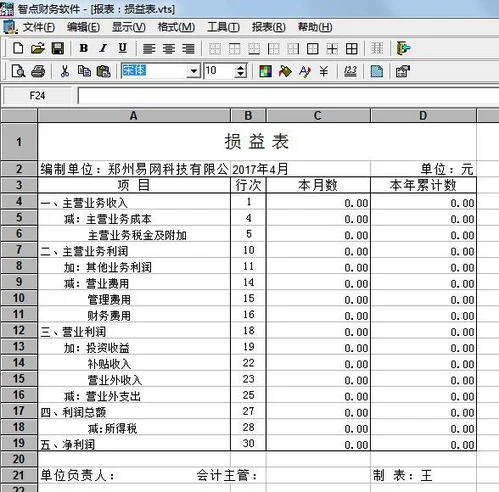Select line number 27 cell
499x492 pixels.
click(248, 411)
